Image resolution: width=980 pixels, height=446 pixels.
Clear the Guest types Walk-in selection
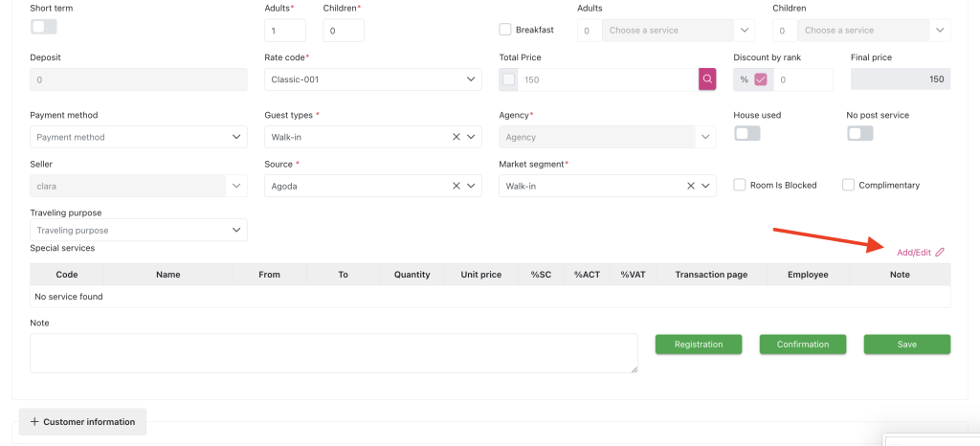pos(457,137)
